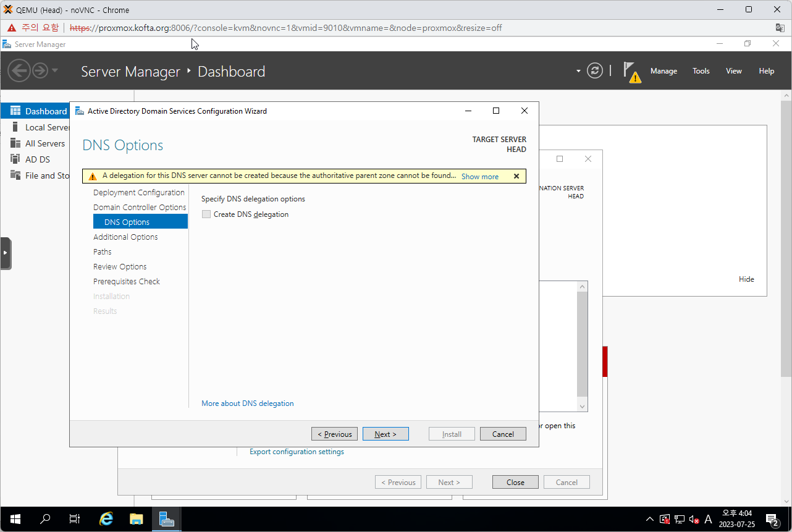The height and width of the screenshot is (532, 792).
Task: Click the Next button in AD DS wizard
Action: click(385, 434)
